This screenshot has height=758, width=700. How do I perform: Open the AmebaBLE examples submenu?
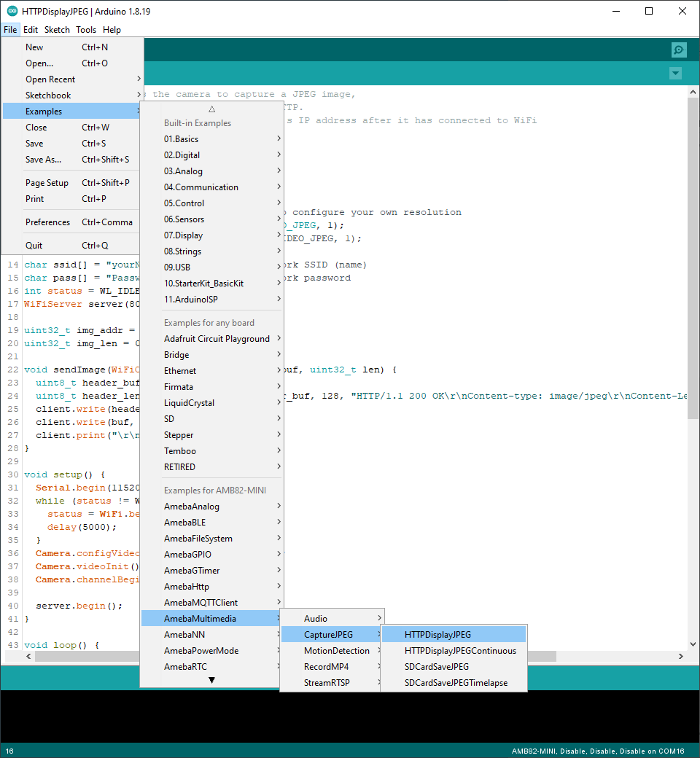coord(212,522)
